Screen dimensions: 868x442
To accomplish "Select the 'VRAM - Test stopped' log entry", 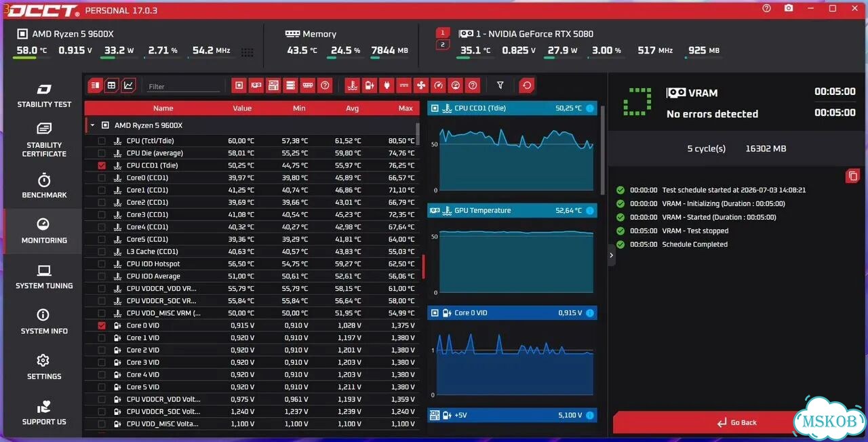I will click(695, 231).
